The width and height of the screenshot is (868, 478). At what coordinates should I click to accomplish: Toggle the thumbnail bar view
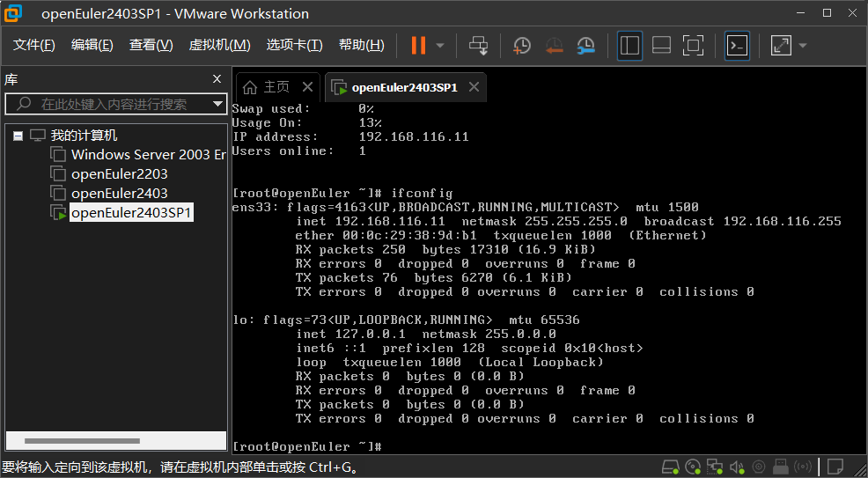pyautogui.click(x=661, y=46)
